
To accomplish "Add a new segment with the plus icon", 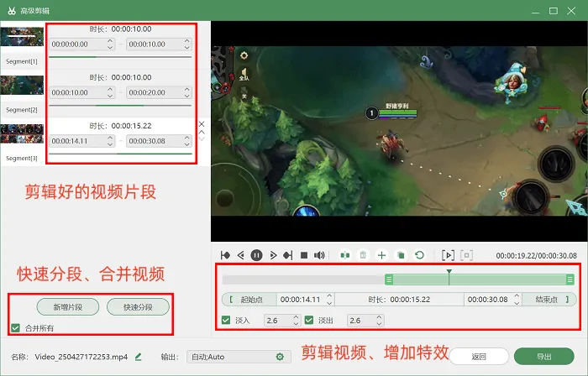I will pyautogui.click(x=381, y=255).
